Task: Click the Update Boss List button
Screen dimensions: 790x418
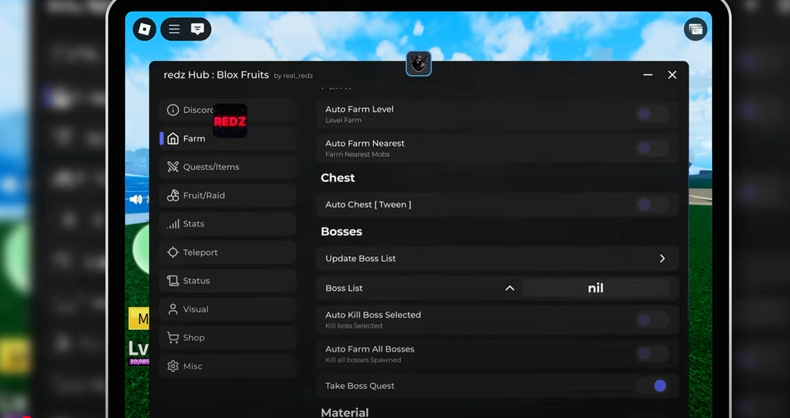Action: (498, 258)
